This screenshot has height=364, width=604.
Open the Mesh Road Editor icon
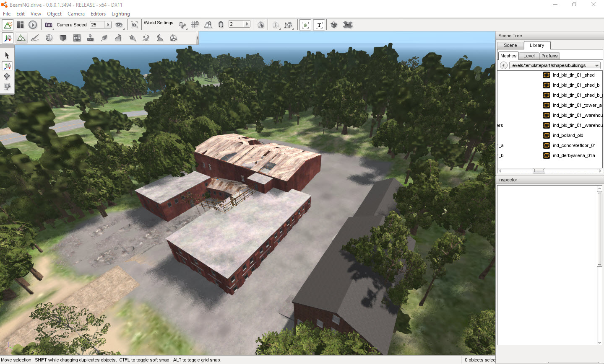(118, 38)
